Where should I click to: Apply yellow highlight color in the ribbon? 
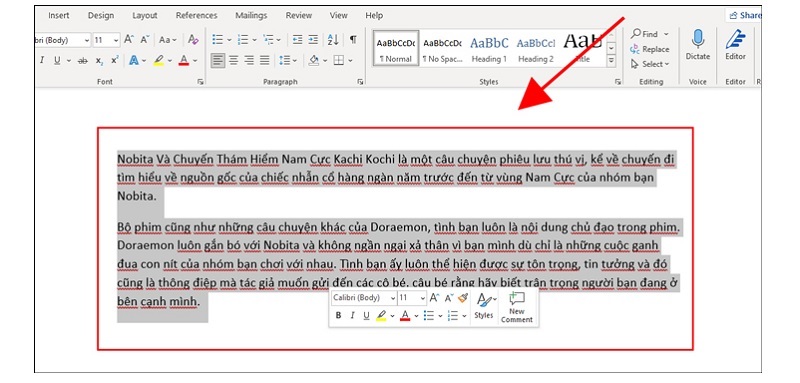pyautogui.click(x=159, y=61)
